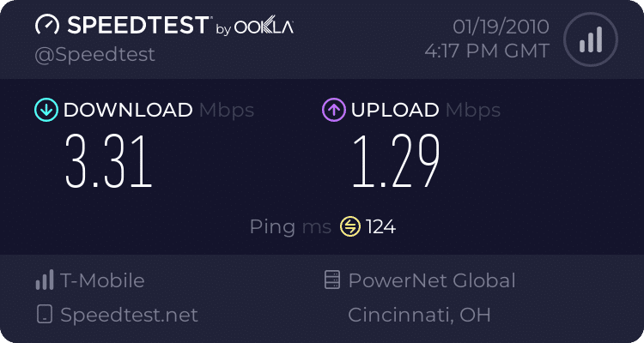Click the T-Mobile provider name

click(102, 280)
